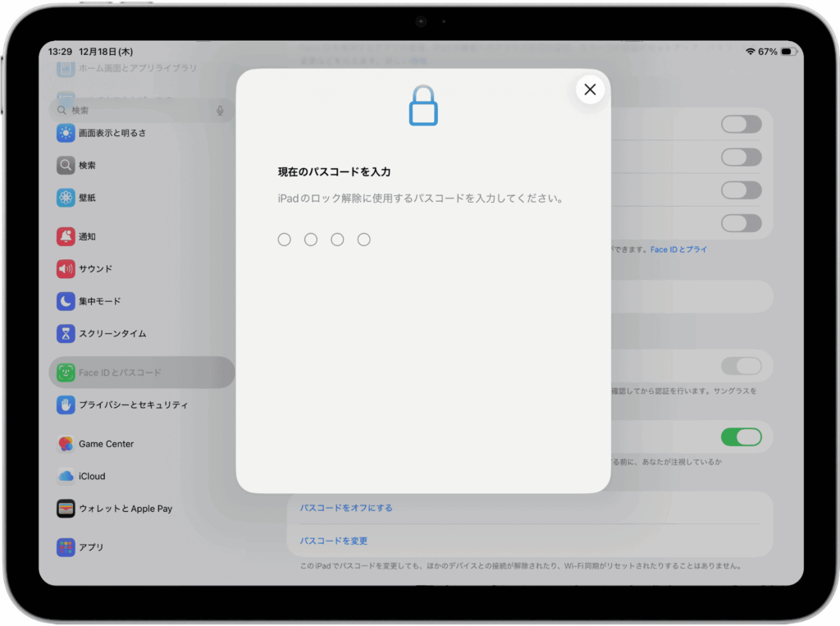Tap パスコードをオフにする link
This screenshot has height=626, width=840.
(346, 508)
